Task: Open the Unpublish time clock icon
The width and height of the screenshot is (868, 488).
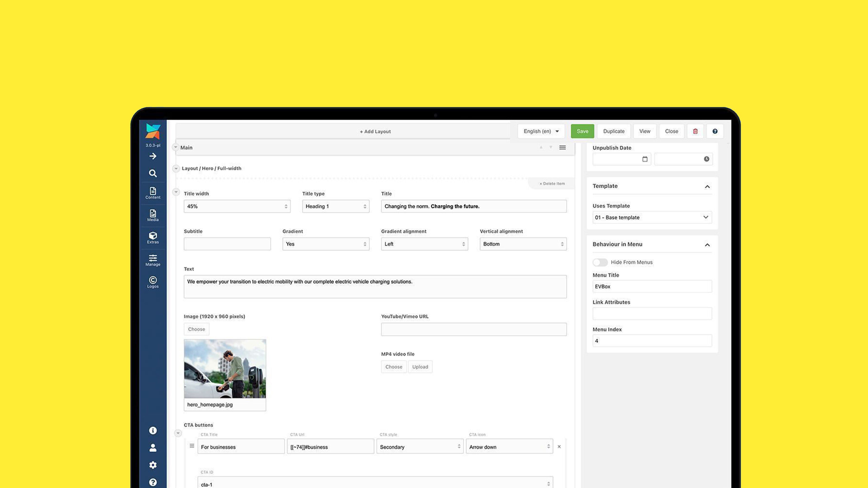Action: (x=706, y=159)
